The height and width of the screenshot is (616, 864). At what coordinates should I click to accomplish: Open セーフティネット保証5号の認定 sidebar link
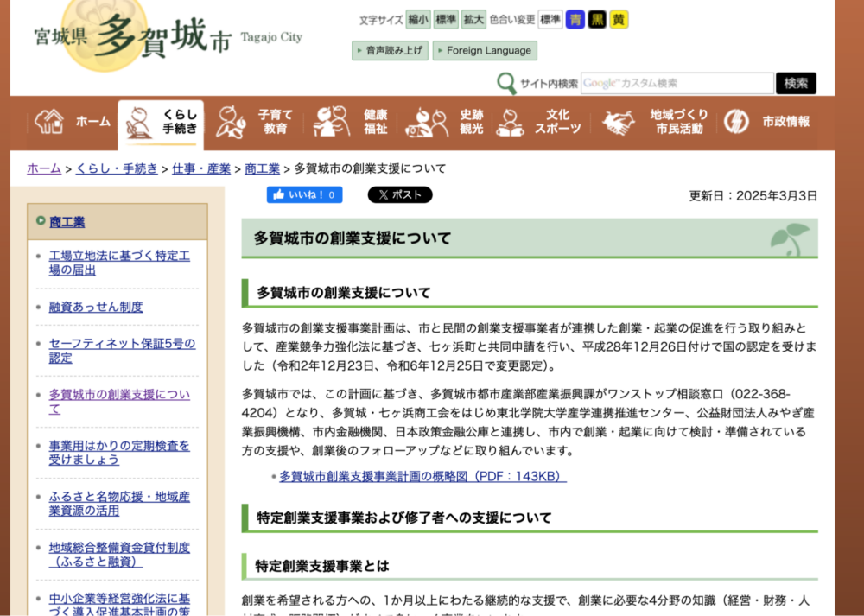123,351
